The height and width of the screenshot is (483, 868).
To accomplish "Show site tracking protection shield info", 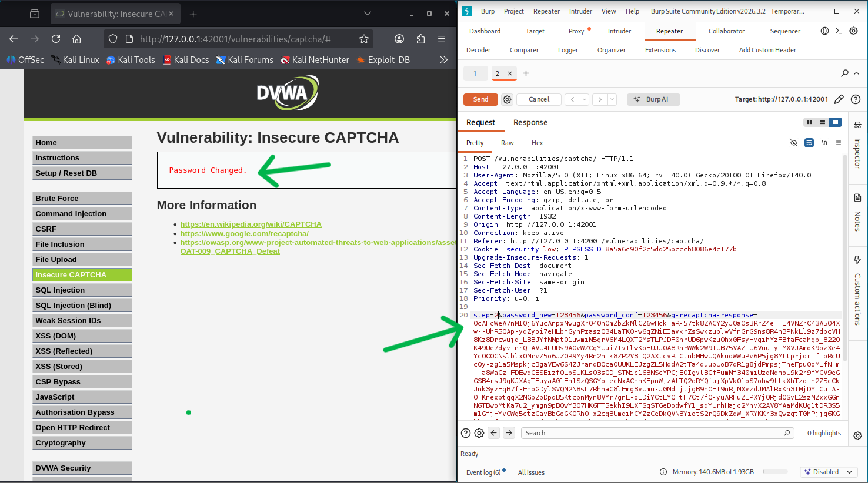I will [x=113, y=39].
